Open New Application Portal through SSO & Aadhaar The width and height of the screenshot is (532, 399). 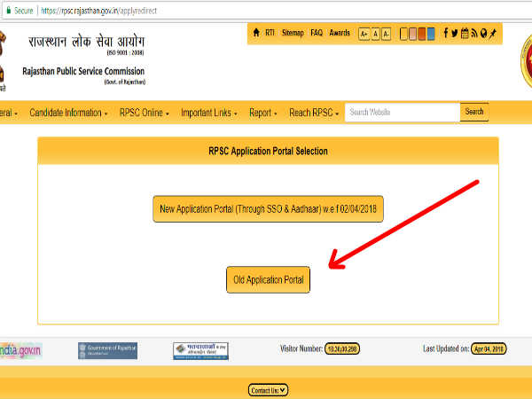268,209
